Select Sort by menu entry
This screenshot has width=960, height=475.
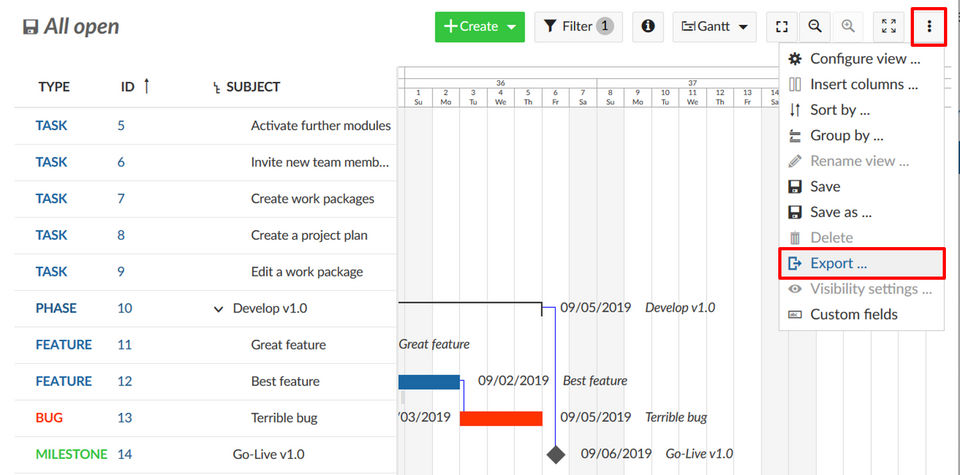861,110
